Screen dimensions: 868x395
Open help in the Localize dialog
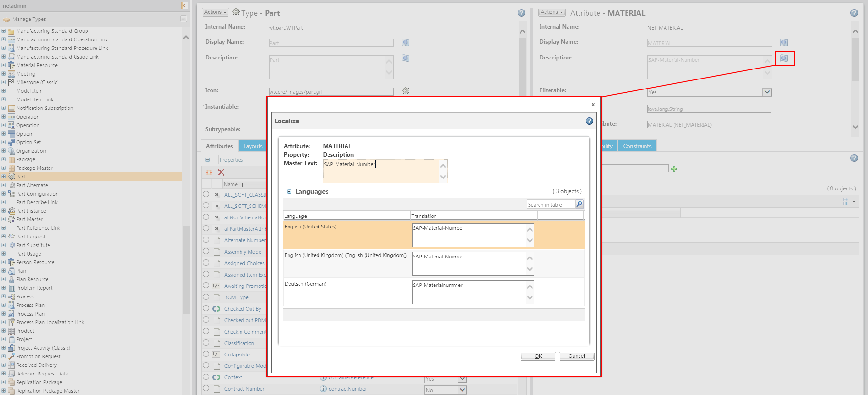click(589, 121)
